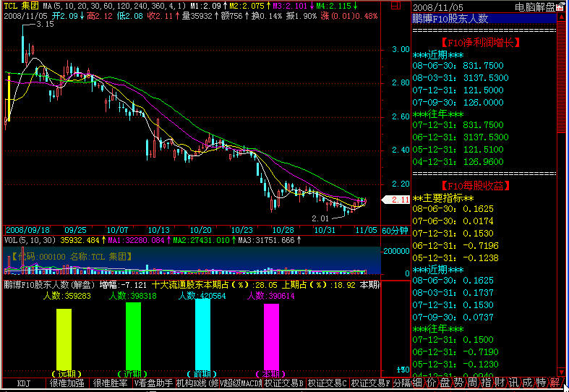Switch to V看盘助手 tab

tap(153, 383)
